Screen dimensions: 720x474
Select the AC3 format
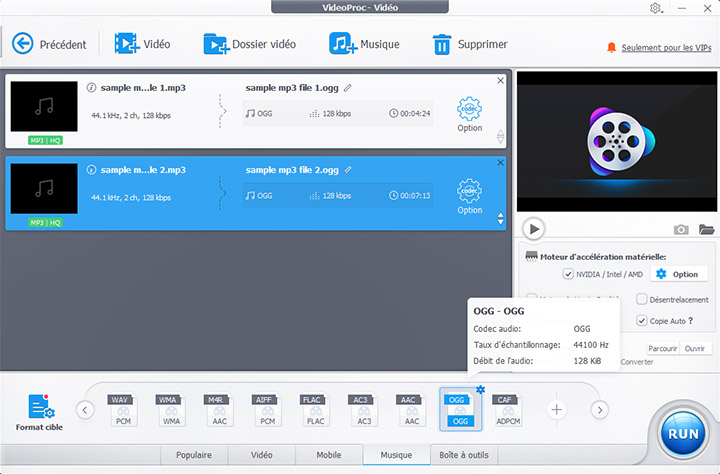coord(363,410)
